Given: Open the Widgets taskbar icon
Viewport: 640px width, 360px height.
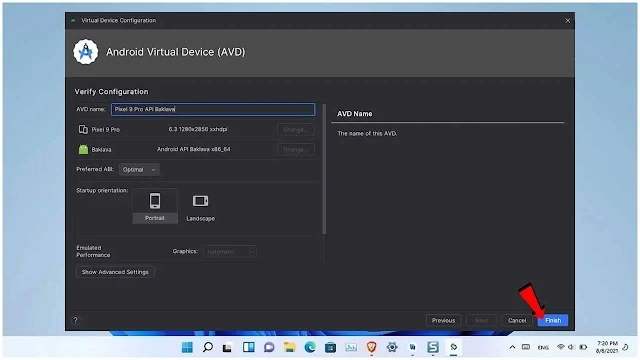Looking at the screenshot, I should [x=249, y=347].
